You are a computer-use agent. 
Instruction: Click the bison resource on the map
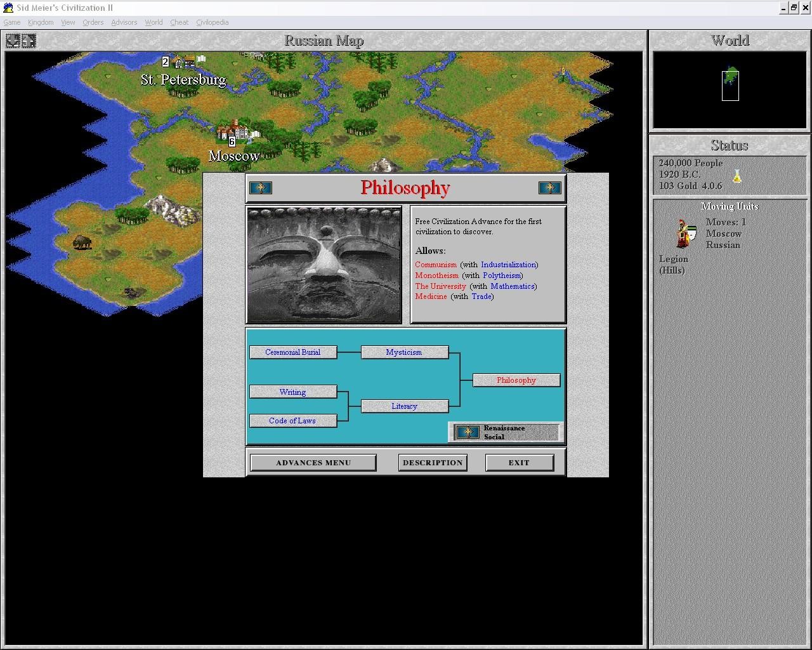pos(82,242)
